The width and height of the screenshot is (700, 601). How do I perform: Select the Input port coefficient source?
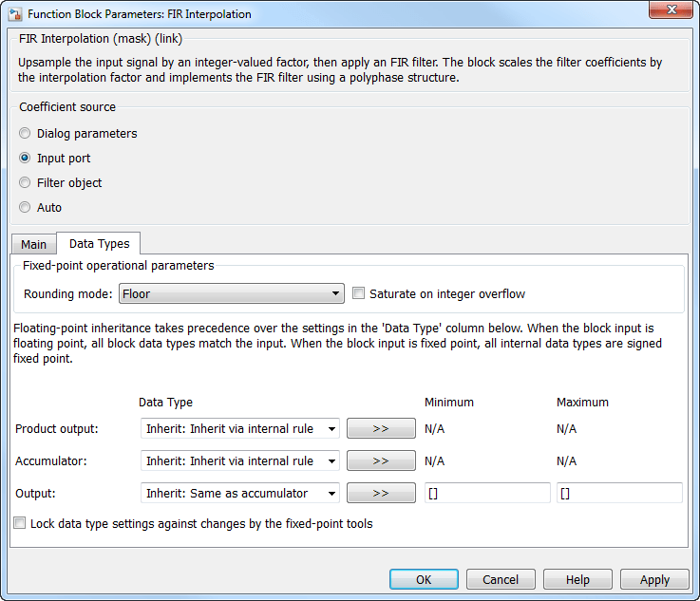(x=26, y=159)
